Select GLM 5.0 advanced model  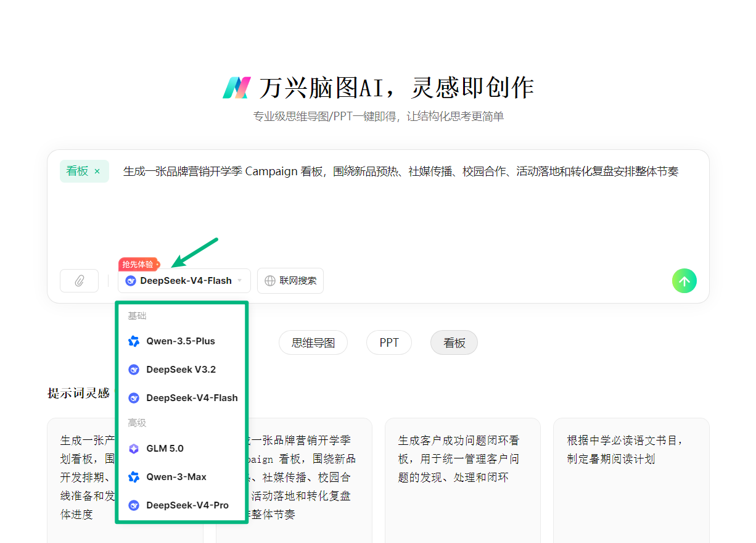tap(181, 449)
